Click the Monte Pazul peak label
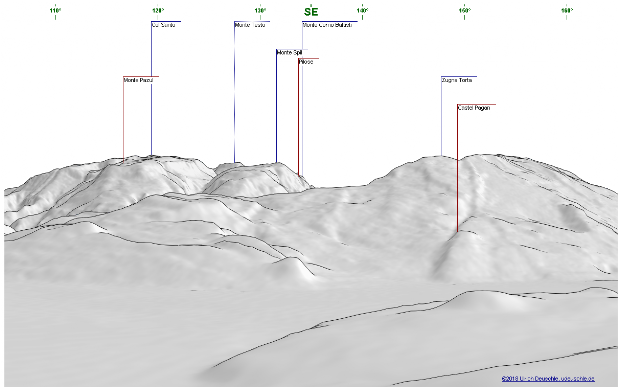 coord(138,80)
